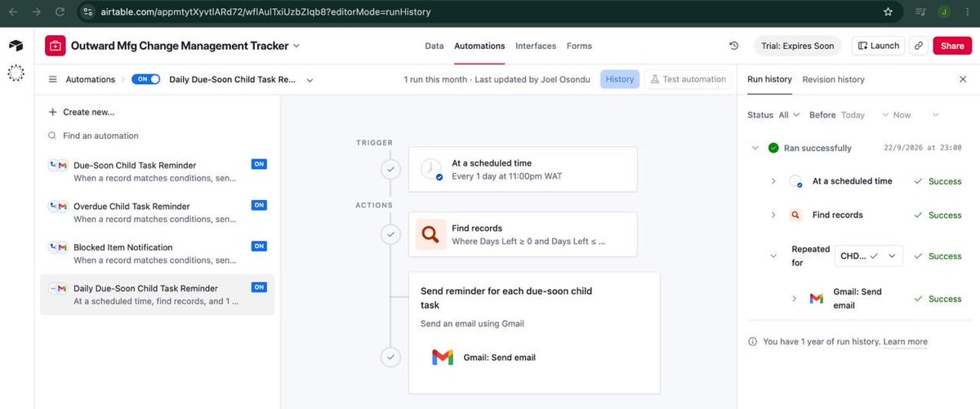The image size is (980, 409).
Task: Select the Due-Soon Child Task Reminder automation
Action: 158,171
